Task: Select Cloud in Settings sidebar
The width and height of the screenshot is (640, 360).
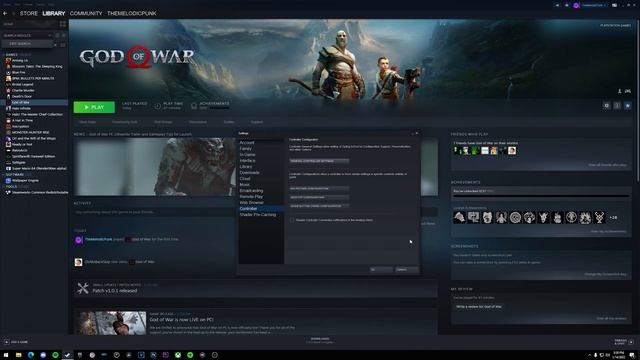Action: pyautogui.click(x=245, y=179)
